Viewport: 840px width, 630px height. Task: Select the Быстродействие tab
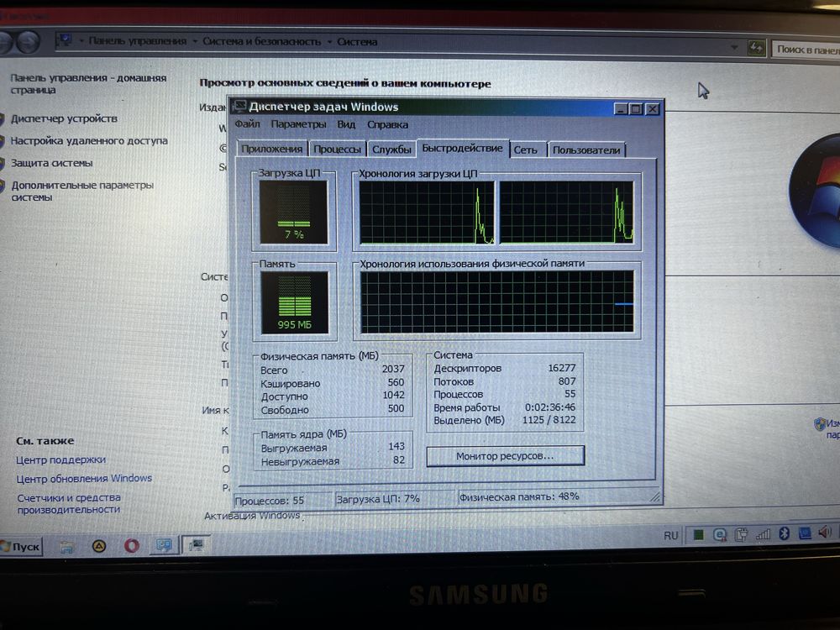462,148
